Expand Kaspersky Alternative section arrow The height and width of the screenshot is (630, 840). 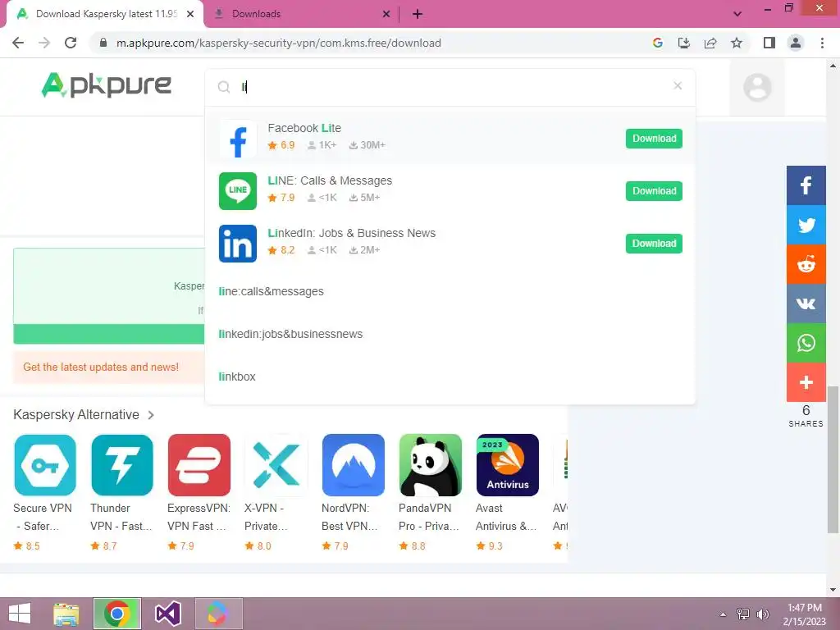[x=151, y=415]
